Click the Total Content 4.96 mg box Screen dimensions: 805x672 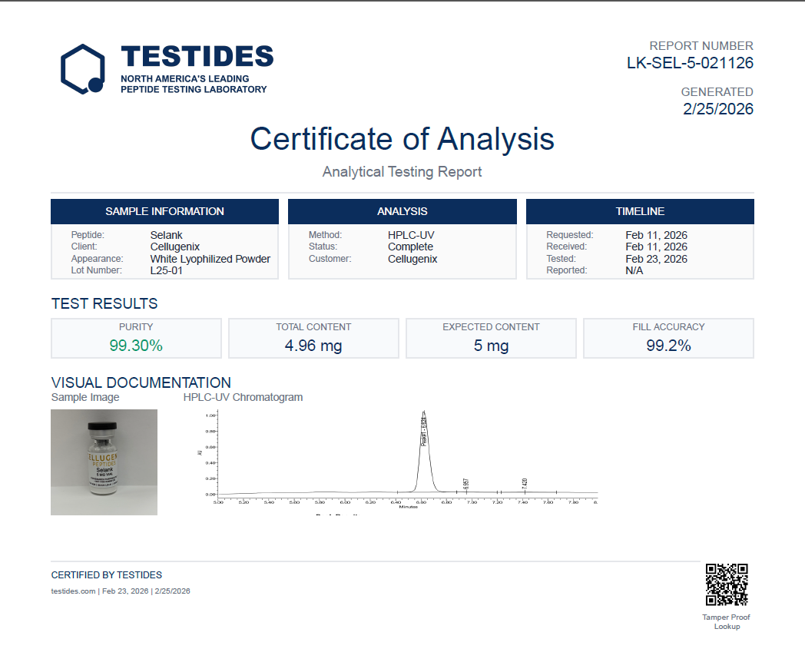(x=313, y=339)
